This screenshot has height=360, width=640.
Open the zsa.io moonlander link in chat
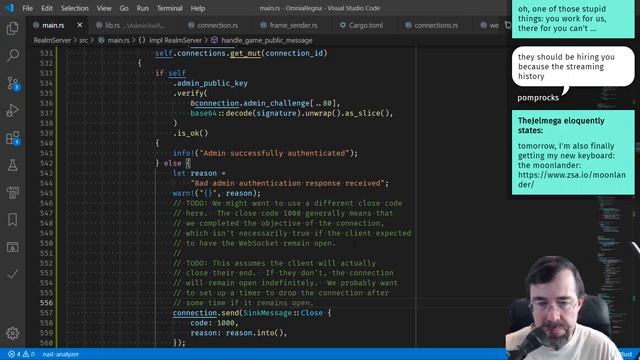click(572, 180)
